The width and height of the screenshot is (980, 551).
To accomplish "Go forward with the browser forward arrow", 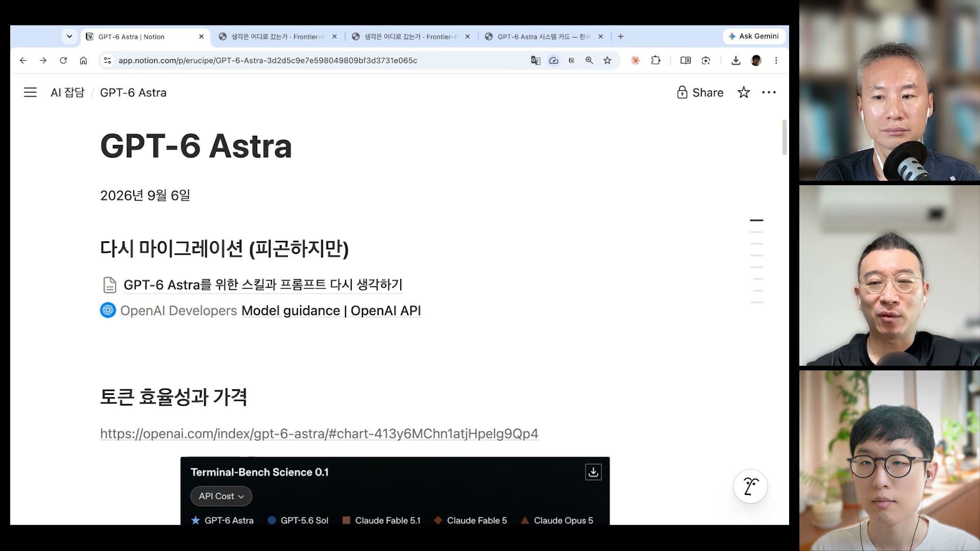I will [x=43, y=60].
